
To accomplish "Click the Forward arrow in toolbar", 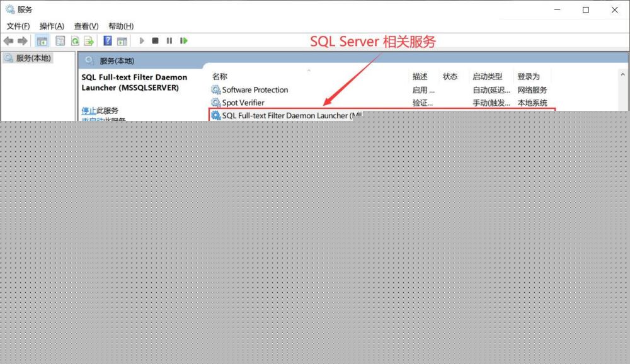I will tap(23, 41).
